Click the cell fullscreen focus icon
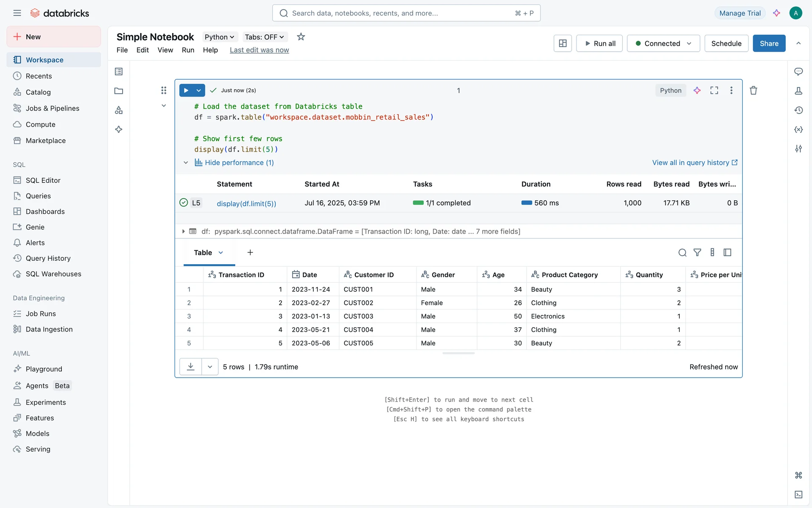Viewport: 812px width, 508px height. click(x=714, y=90)
